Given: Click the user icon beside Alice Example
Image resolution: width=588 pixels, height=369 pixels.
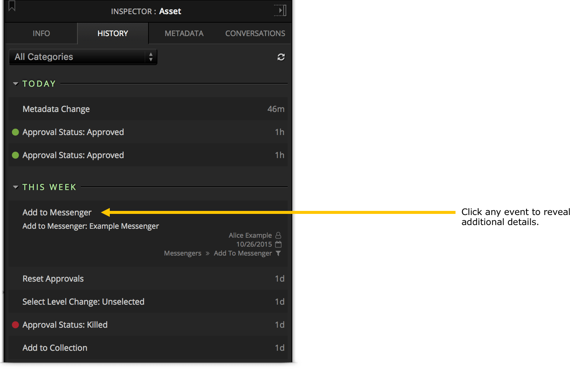Looking at the screenshot, I should point(278,235).
